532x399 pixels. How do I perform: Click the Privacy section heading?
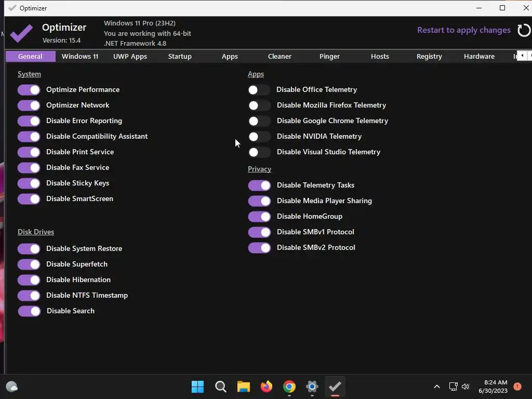coord(260,169)
